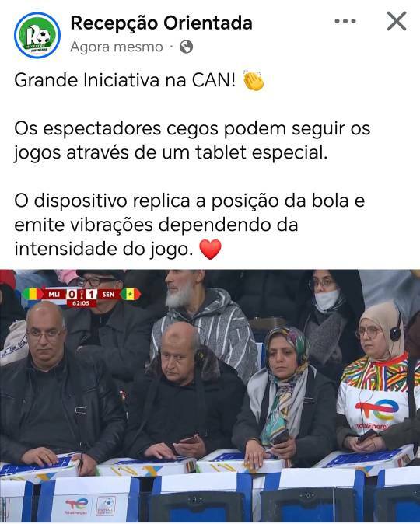Click the Senegal flag on scoreboard
The width and height of the screenshot is (420, 524).
click(131, 295)
